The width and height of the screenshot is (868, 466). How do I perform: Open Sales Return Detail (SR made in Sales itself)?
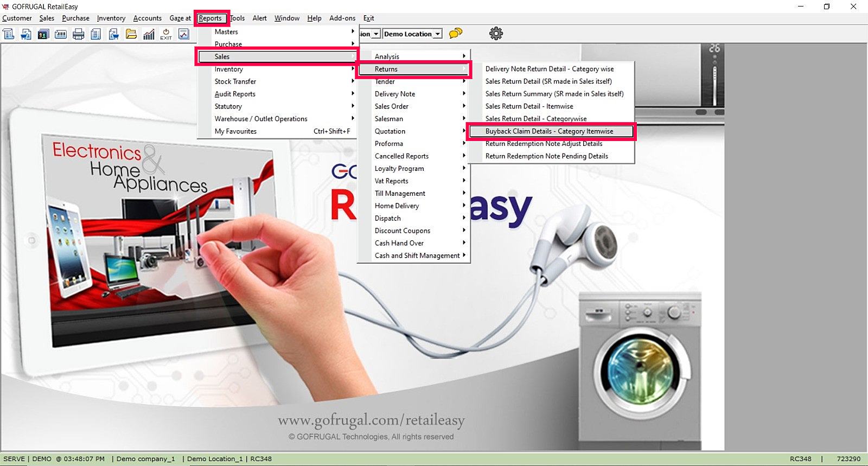tap(551, 81)
